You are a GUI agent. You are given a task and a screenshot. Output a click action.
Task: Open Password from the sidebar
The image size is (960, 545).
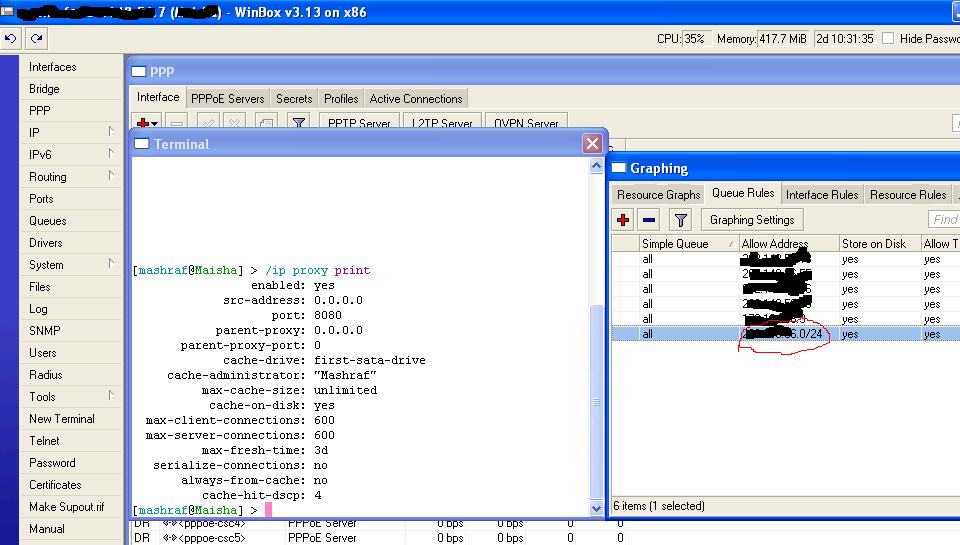pos(52,464)
